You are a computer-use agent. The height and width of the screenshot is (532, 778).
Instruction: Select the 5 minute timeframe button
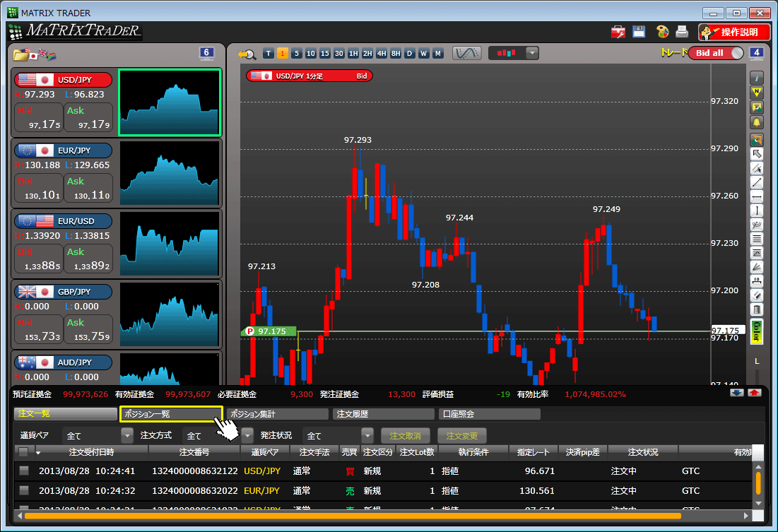(297, 53)
